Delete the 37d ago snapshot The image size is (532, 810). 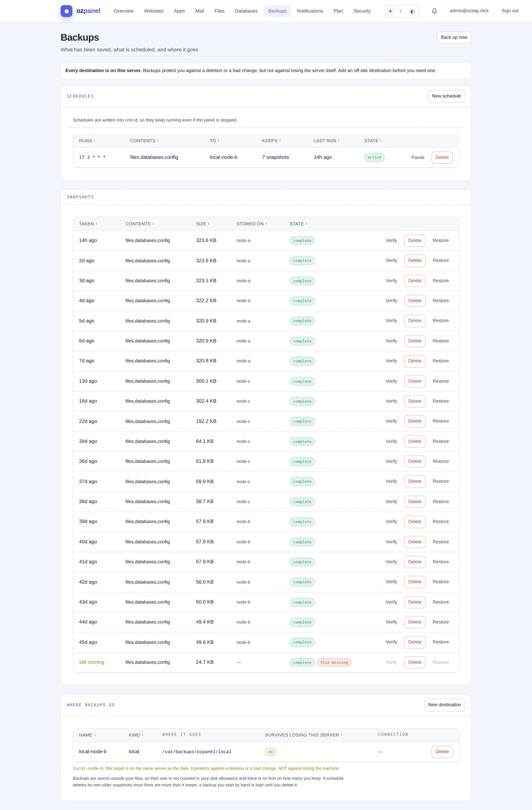pos(415,481)
